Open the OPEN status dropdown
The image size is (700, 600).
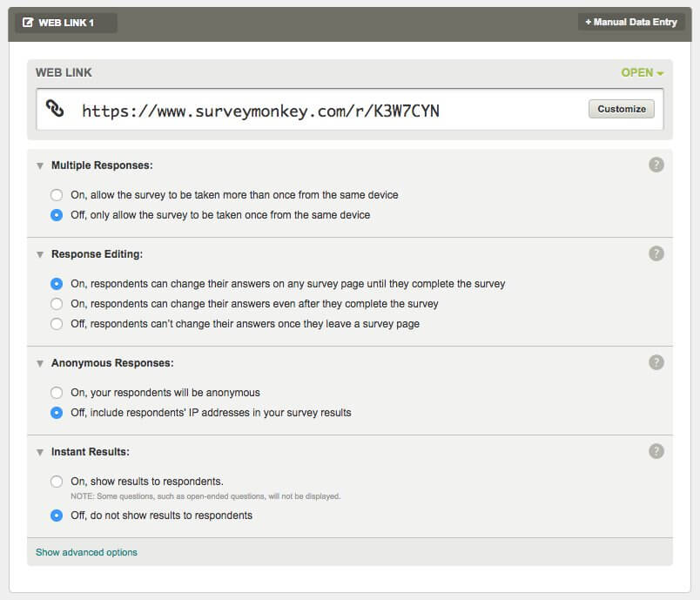tap(642, 72)
